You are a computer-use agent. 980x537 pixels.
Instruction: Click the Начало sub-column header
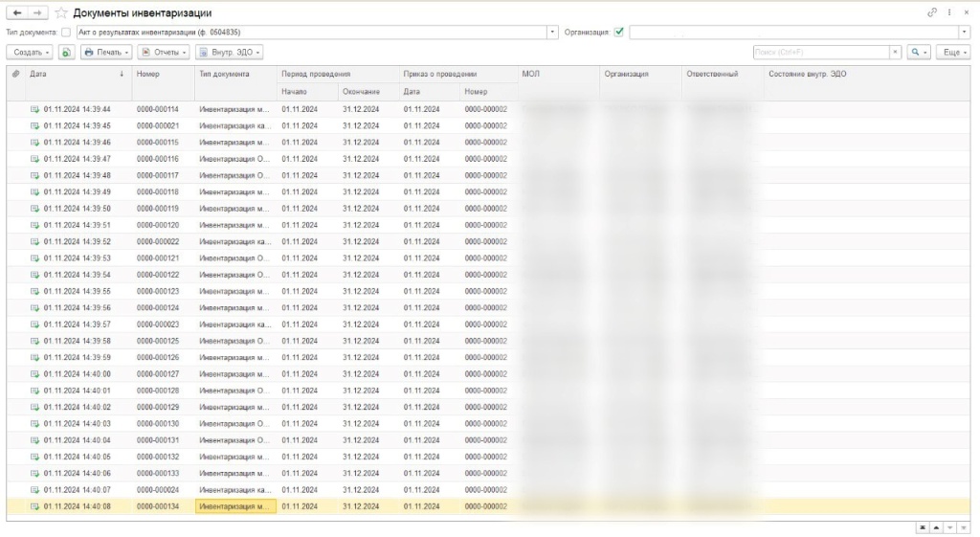point(307,92)
